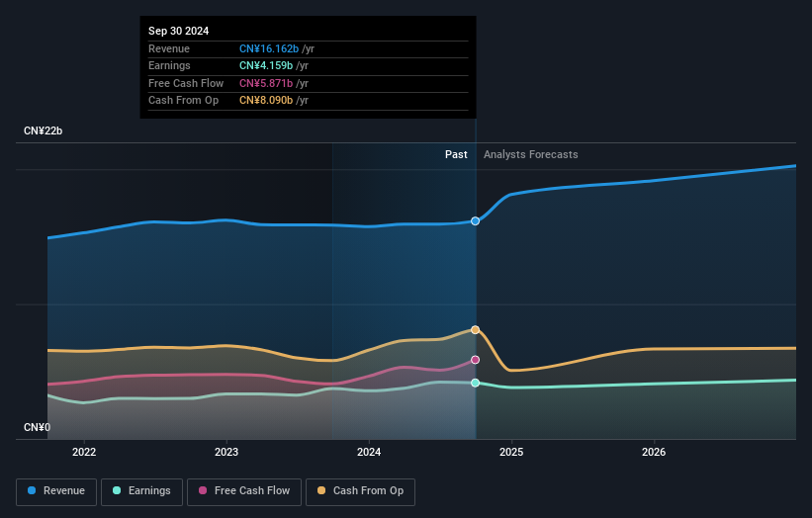Click the CN¥0 y-axis label
Viewport: 812px width, 518px height.
38,427
